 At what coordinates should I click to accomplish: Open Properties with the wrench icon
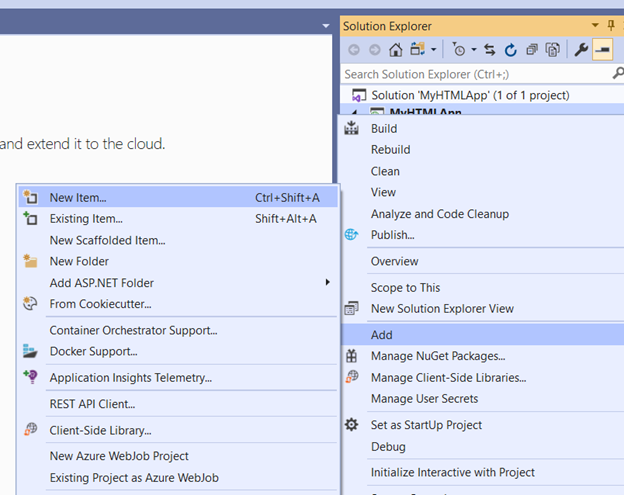click(581, 50)
